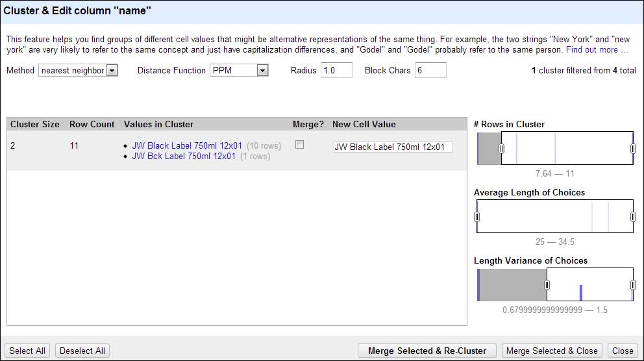The width and height of the screenshot is (644, 361).
Task: Grab left handle of Average Length slider
Action: click(477, 217)
